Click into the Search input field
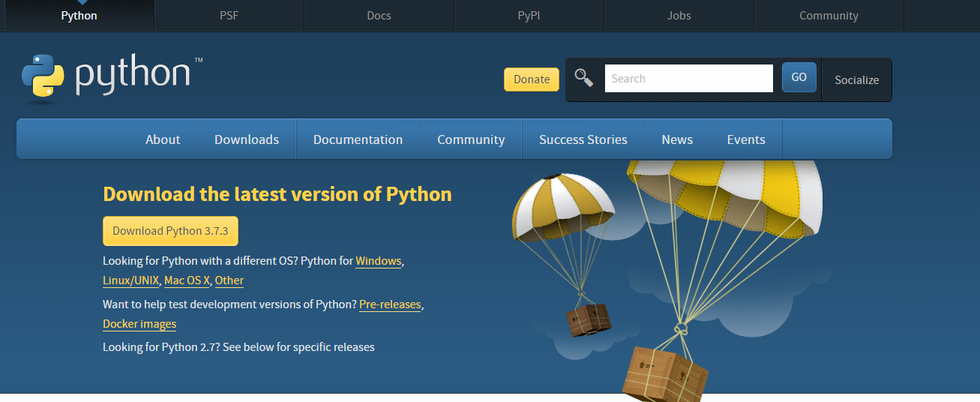 click(x=688, y=78)
